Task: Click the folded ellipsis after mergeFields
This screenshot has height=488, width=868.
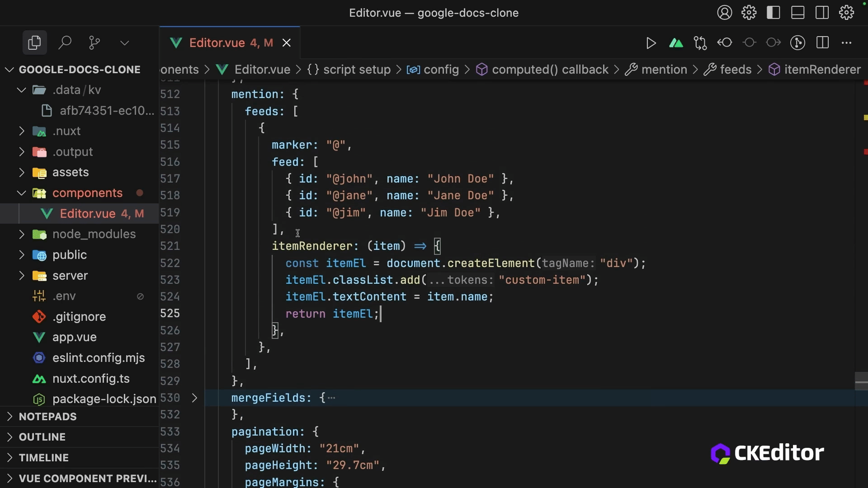Action: click(x=331, y=398)
